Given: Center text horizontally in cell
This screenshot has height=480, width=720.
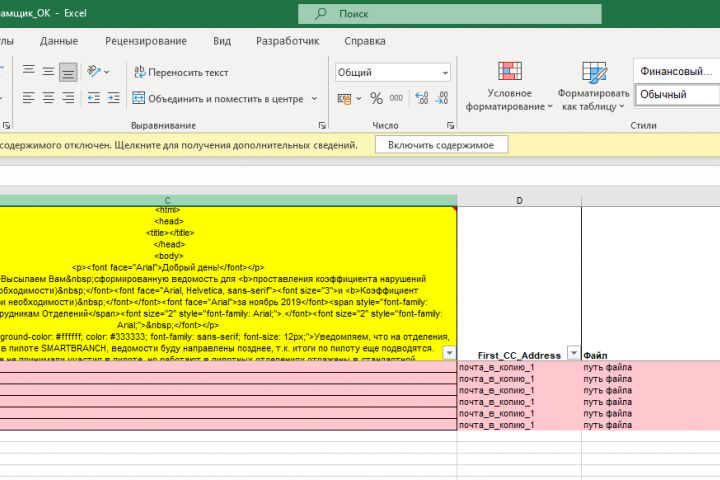Looking at the screenshot, I should pyautogui.click(x=48, y=98).
